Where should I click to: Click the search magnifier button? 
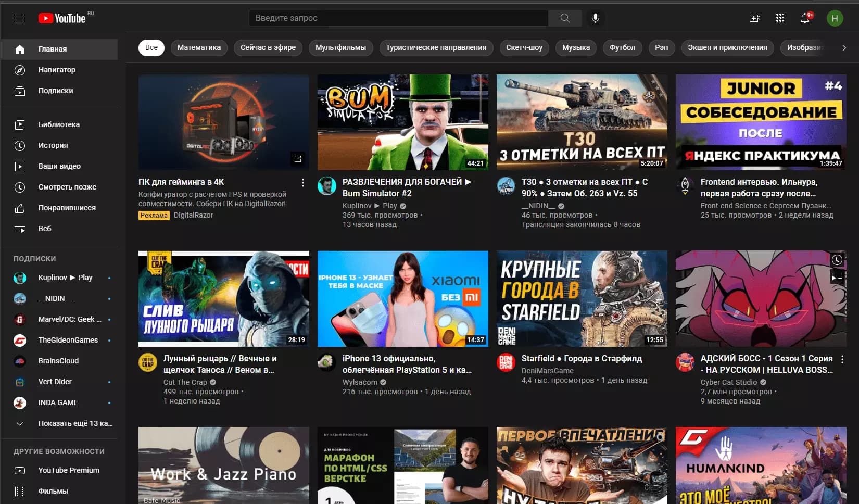[565, 18]
